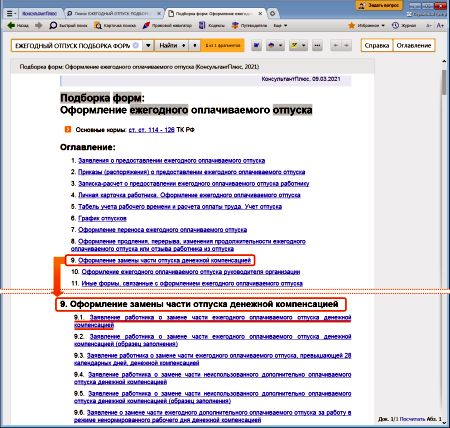Open 9.5 дополнительно оплачиваемого отпуска образец link

pos(213,397)
